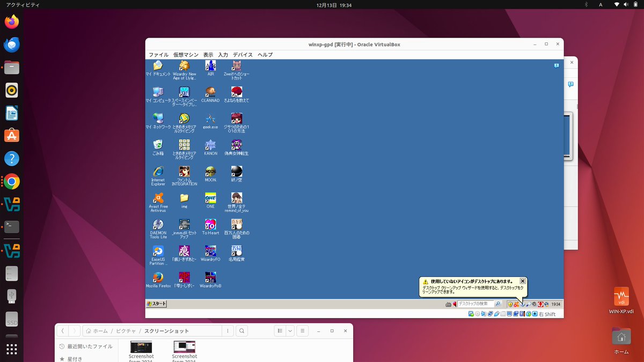Image resolution: width=644 pixels, height=362 pixels.
Task: Open the _inmm.dll セットアップ shortcut
Action: (x=184, y=228)
